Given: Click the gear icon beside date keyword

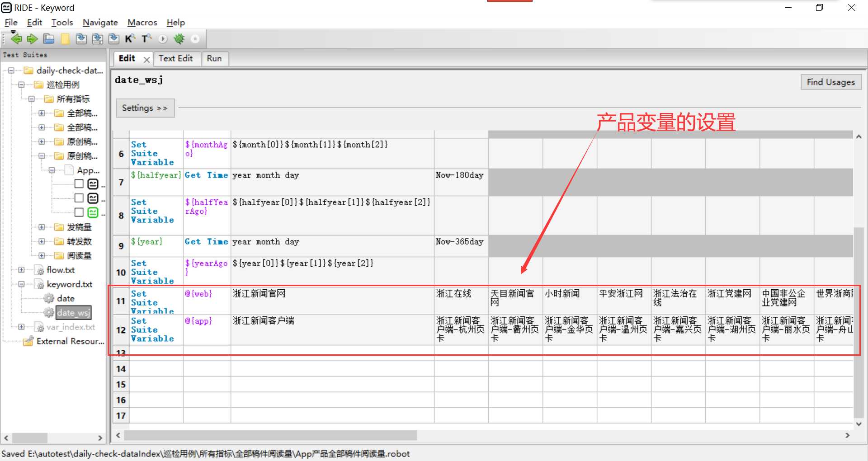Looking at the screenshot, I should point(49,298).
